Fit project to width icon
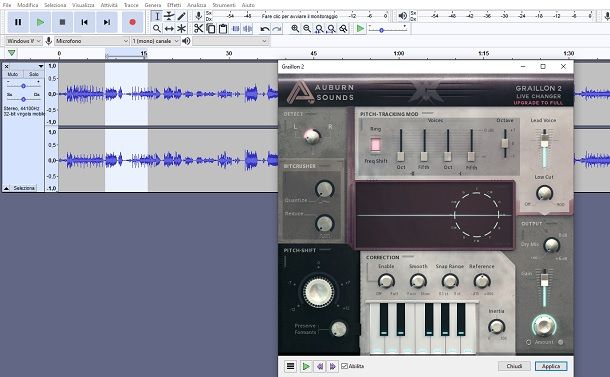The height and width of the screenshot is (377, 610). 331,28
